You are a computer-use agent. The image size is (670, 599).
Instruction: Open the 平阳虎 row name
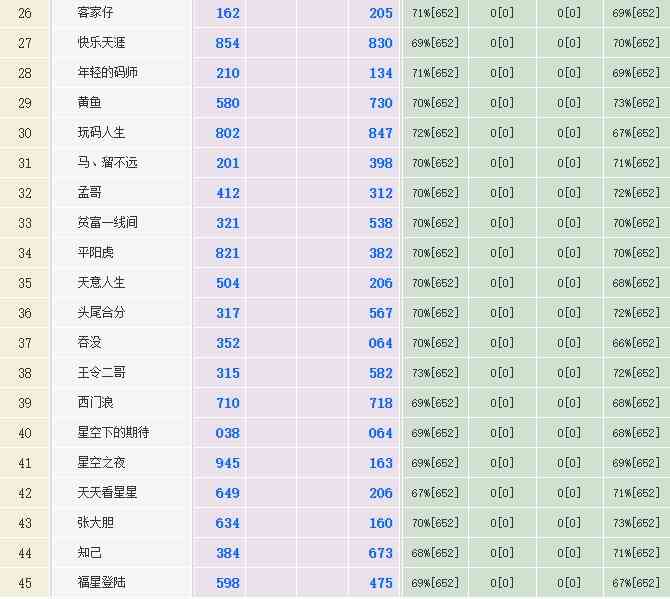point(95,253)
